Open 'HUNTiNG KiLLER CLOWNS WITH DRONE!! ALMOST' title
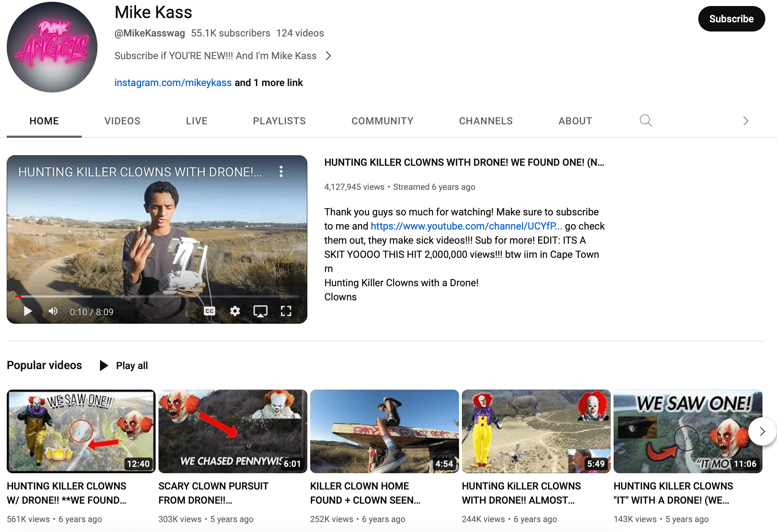Screen dimensions: 777x532 [x=521, y=493]
